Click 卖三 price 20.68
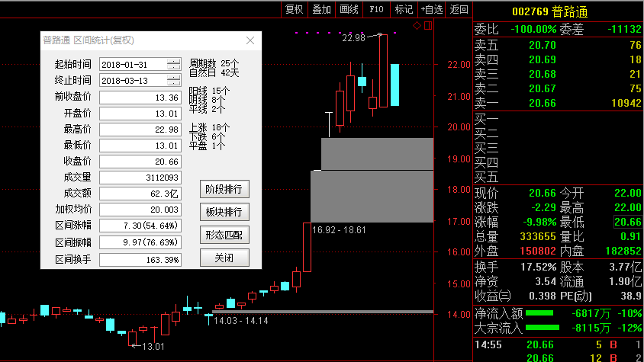The width and height of the screenshot is (644, 362). tap(543, 74)
